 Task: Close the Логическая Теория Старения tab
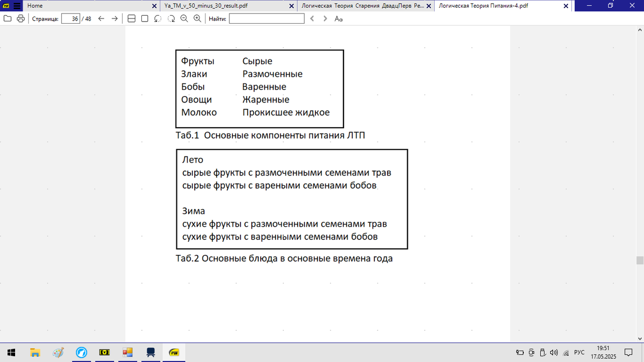click(430, 6)
